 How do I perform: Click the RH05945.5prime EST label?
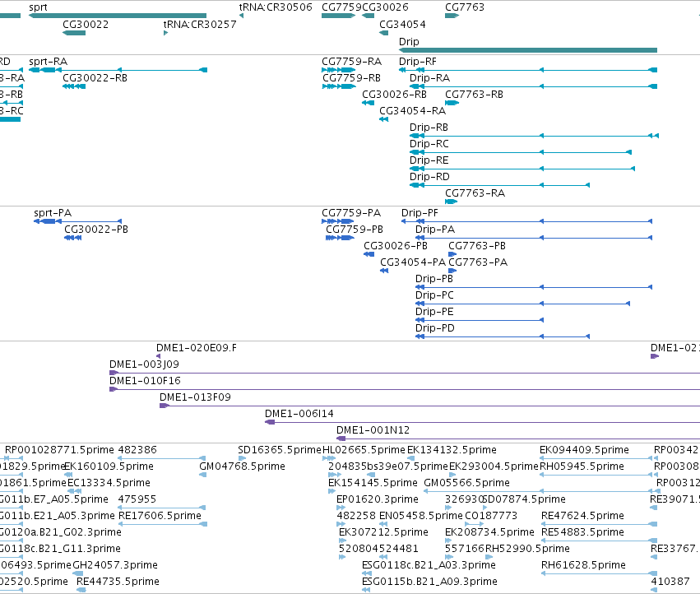pos(582,466)
